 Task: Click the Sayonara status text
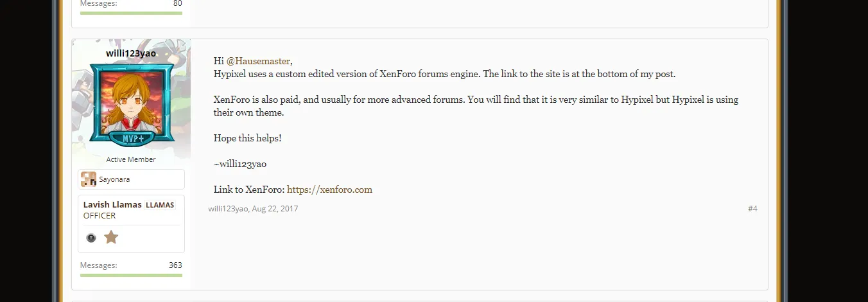[x=114, y=179]
